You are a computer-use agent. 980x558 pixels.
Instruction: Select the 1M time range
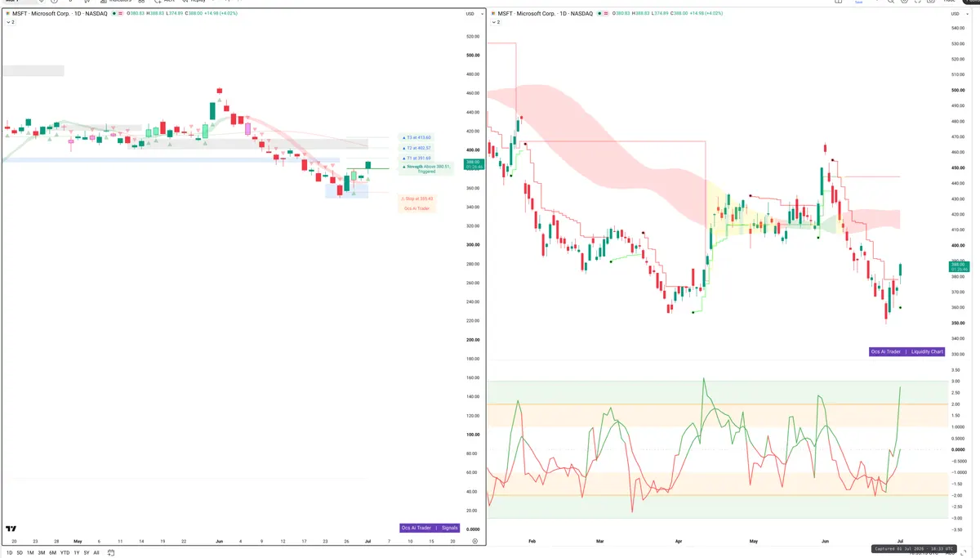coord(31,553)
